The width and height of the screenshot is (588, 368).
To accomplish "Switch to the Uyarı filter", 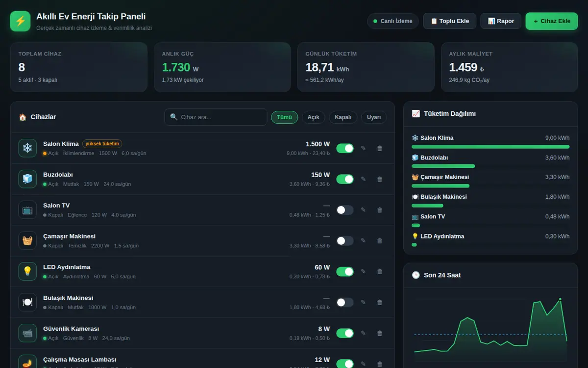I will 374,117.
